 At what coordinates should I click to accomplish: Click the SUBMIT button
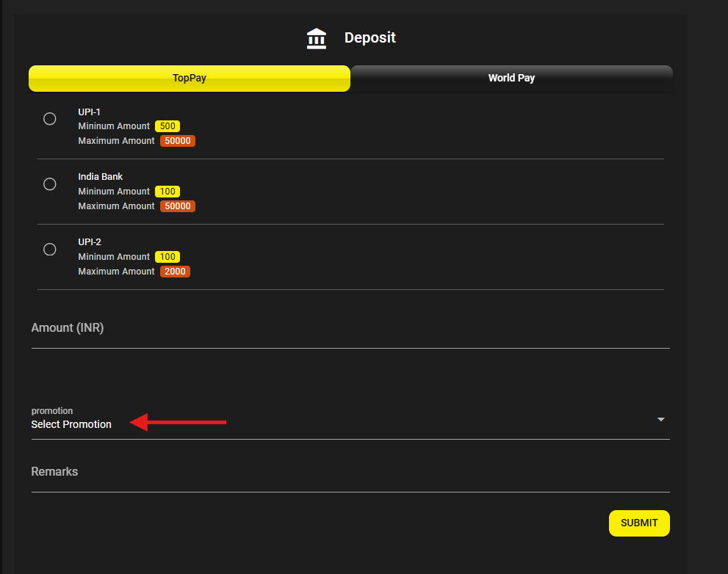(639, 523)
